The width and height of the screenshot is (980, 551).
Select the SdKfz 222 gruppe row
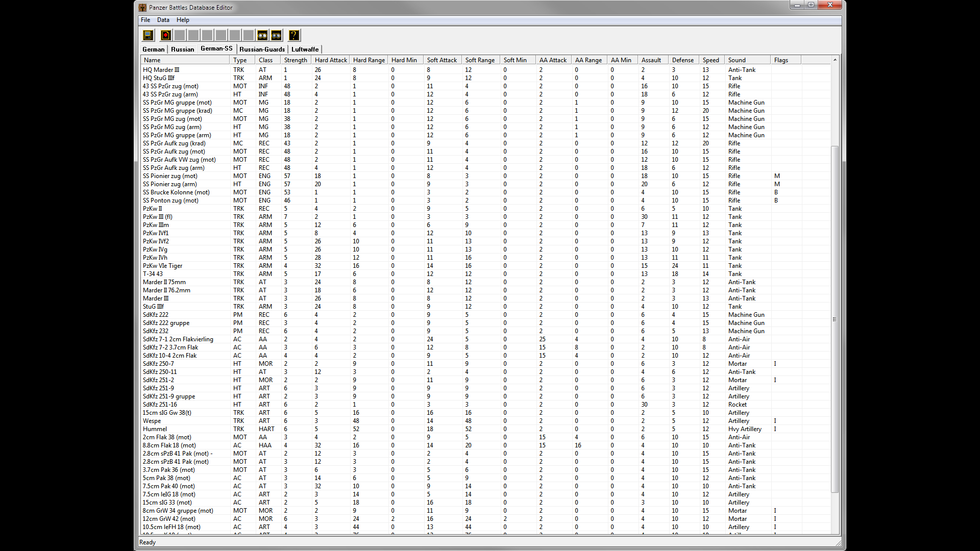(x=486, y=323)
